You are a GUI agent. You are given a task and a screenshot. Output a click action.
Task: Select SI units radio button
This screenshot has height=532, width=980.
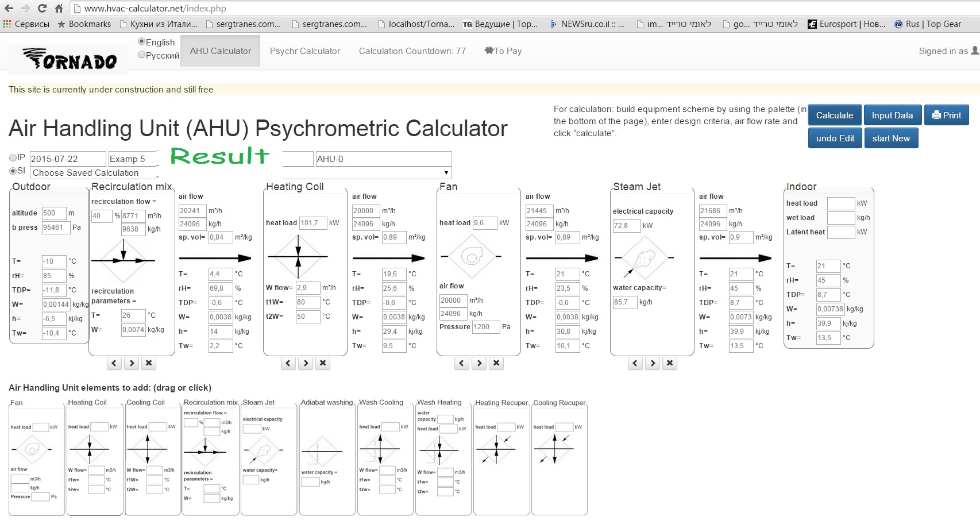click(x=13, y=171)
